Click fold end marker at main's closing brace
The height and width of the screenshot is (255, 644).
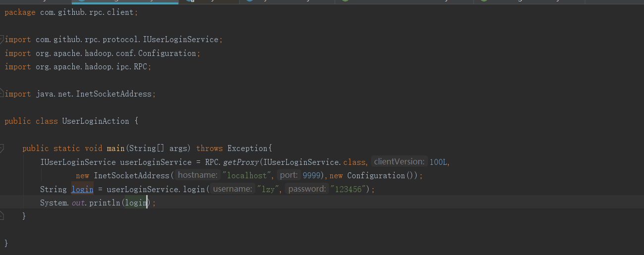pyautogui.click(x=2, y=216)
